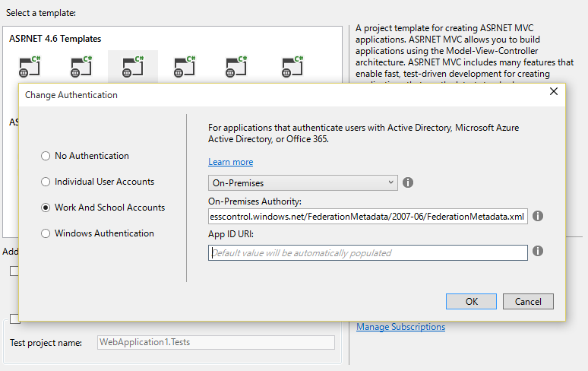Select the sixth ASP.NET 4.6 template icon

[292, 67]
